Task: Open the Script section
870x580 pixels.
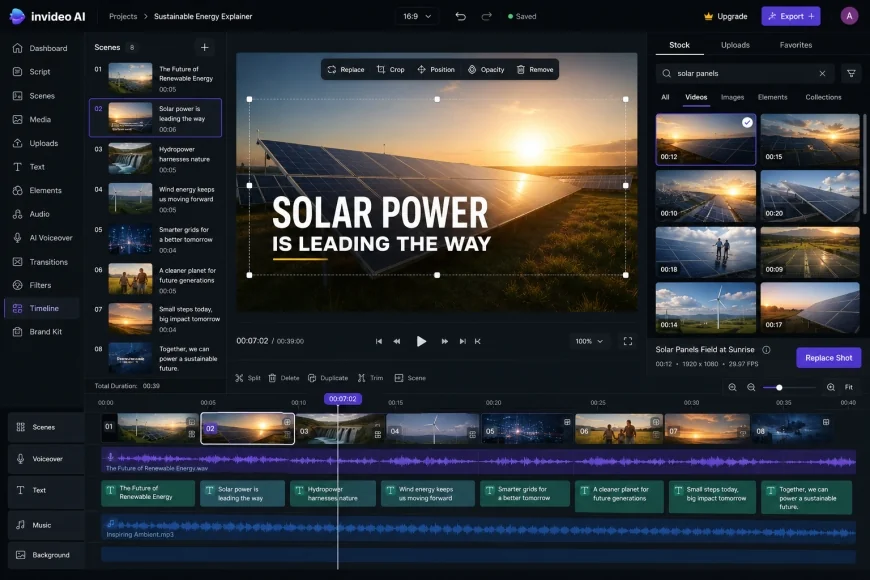Action: point(40,72)
